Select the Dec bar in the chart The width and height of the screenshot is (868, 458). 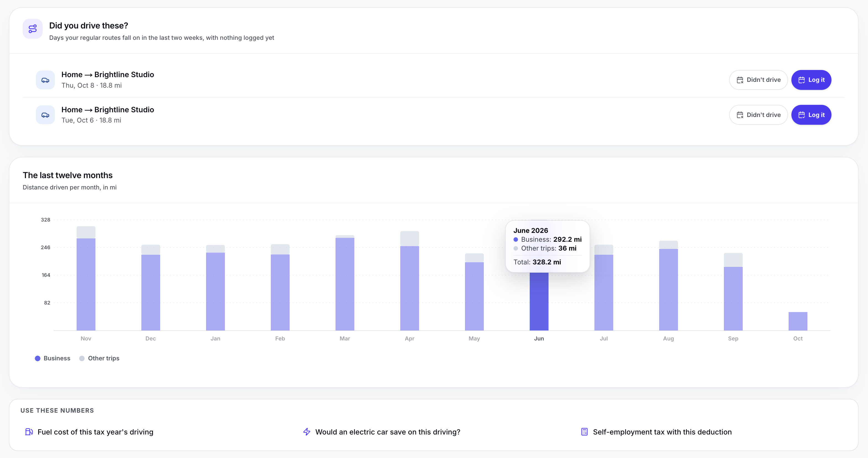[x=151, y=287]
